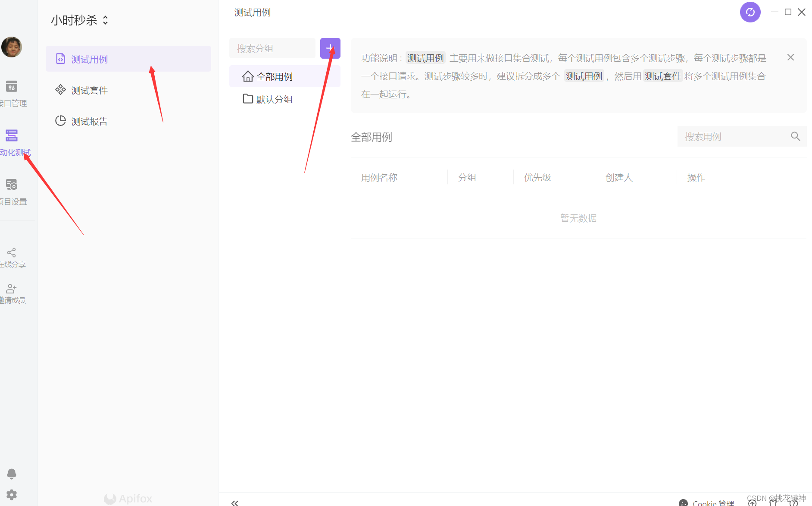Screen dimensions: 812x506
Task: Select 测试套件 in the menu
Action: pyautogui.click(x=90, y=90)
